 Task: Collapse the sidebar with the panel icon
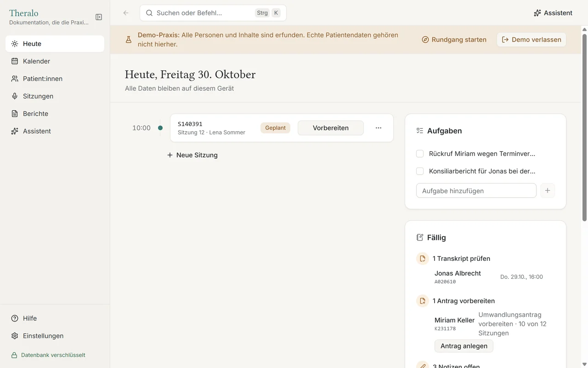pos(99,17)
